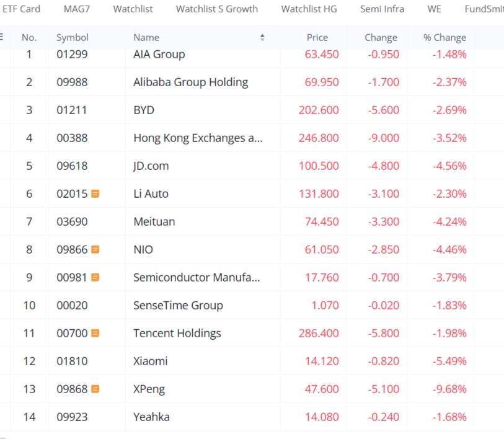Sort the table by Price column
The image size is (504, 439).
[317, 37]
